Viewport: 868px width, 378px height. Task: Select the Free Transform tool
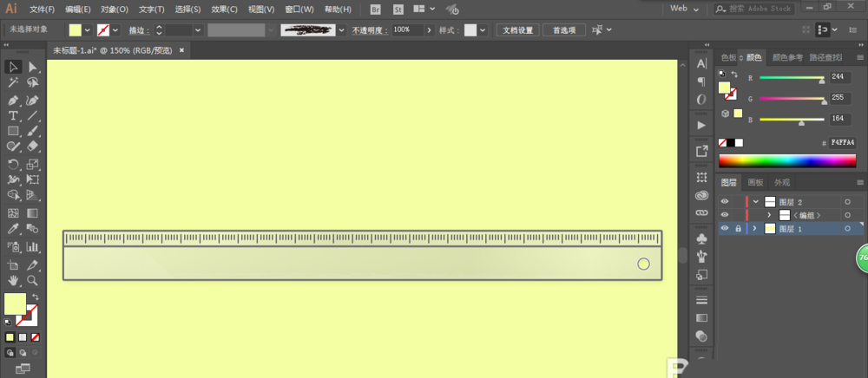pyautogui.click(x=33, y=179)
